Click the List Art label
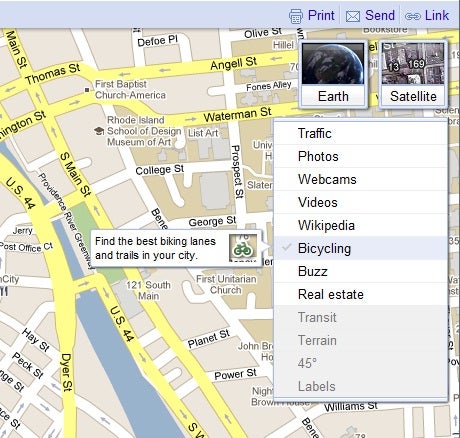 203,133
